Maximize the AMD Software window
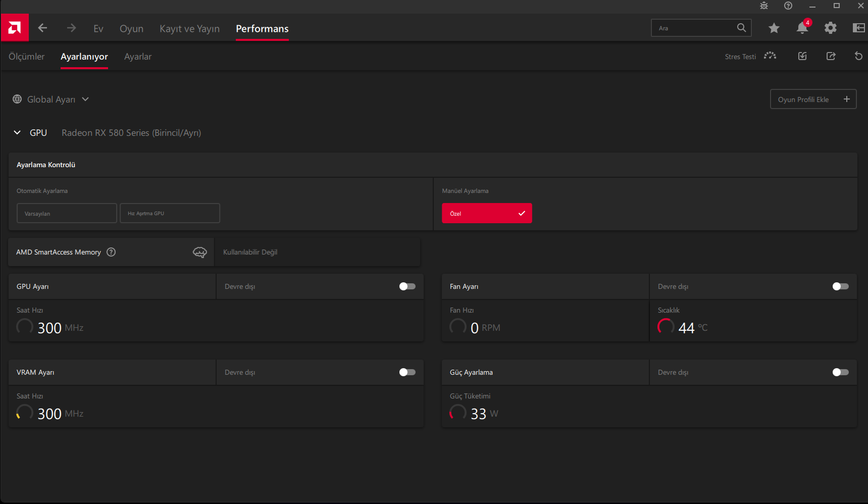Viewport: 868px width, 504px height. coord(837,6)
